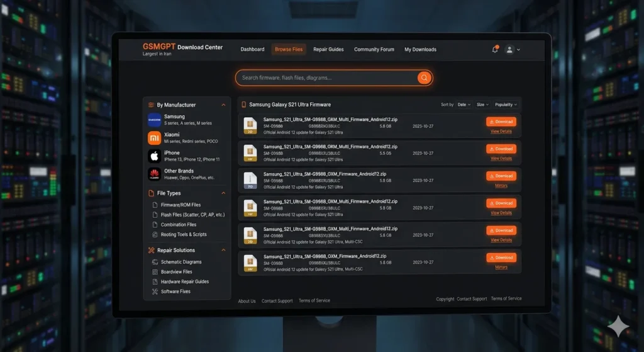
Task: Select the iPhone manufacturer label
Action: tap(172, 152)
